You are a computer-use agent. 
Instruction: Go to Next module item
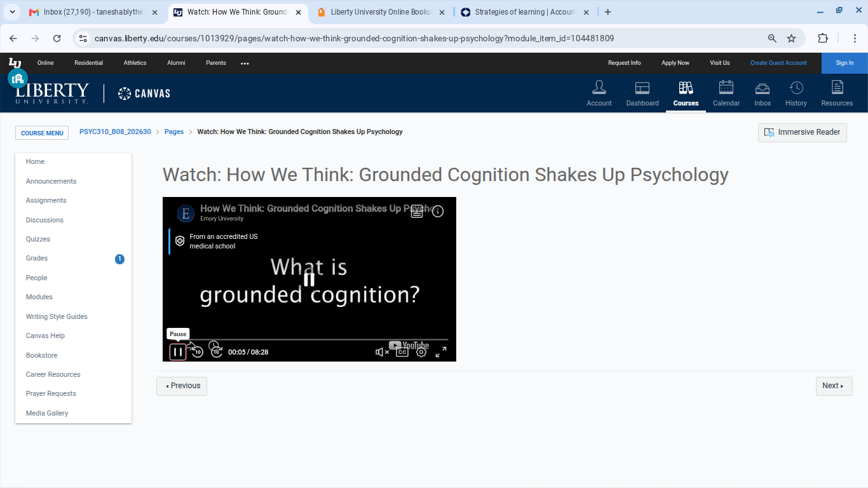pyautogui.click(x=834, y=386)
